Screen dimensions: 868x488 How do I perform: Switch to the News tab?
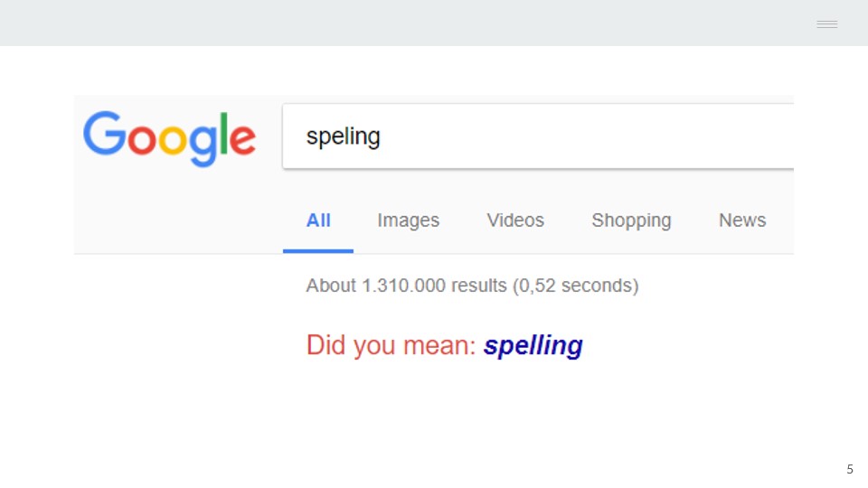pos(742,221)
